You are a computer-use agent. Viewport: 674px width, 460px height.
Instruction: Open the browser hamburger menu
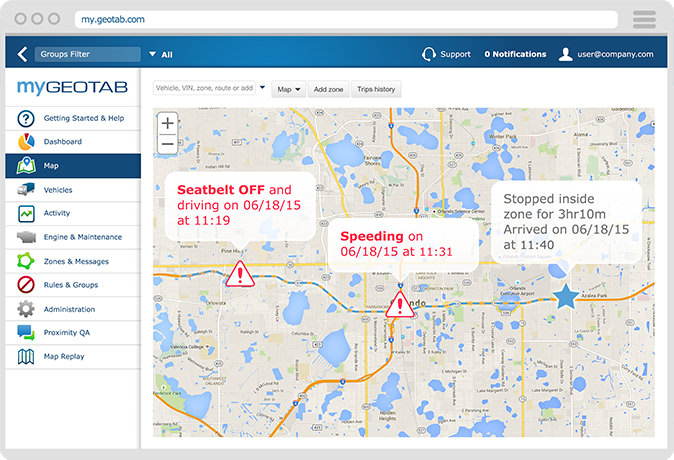tap(644, 20)
